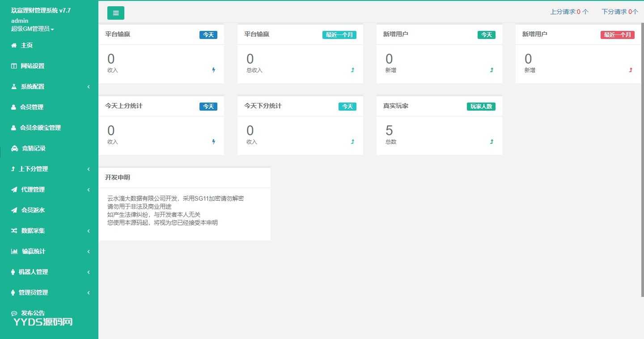Select the 会员返水 menu item

tap(33, 210)
